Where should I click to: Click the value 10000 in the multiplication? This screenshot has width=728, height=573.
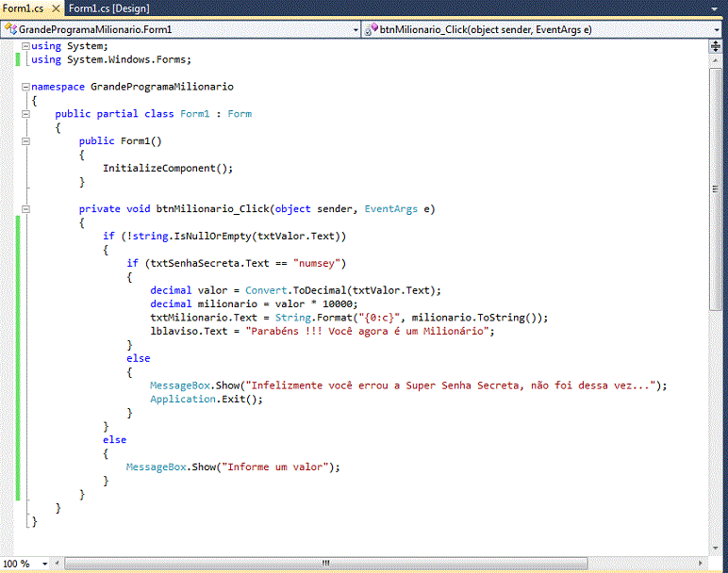(x=337, y=304)
